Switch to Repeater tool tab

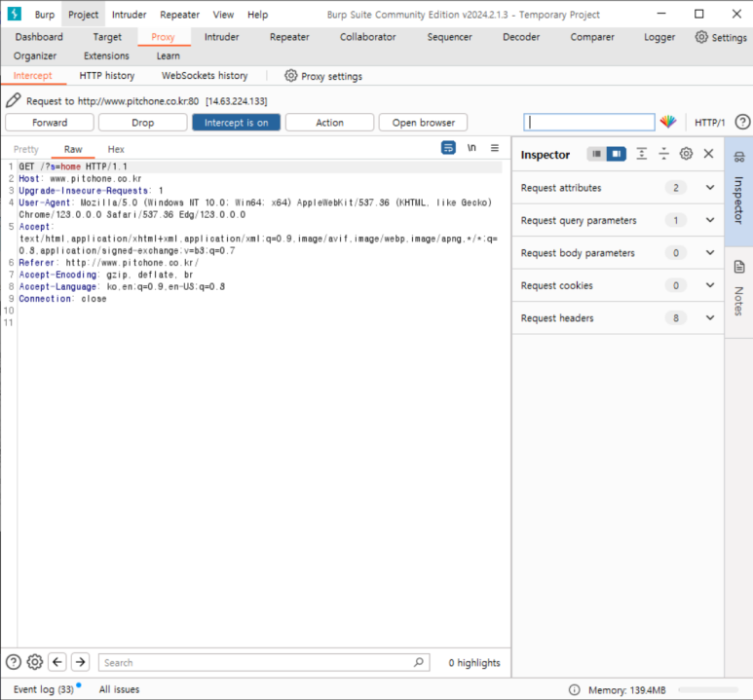[289, 37]
